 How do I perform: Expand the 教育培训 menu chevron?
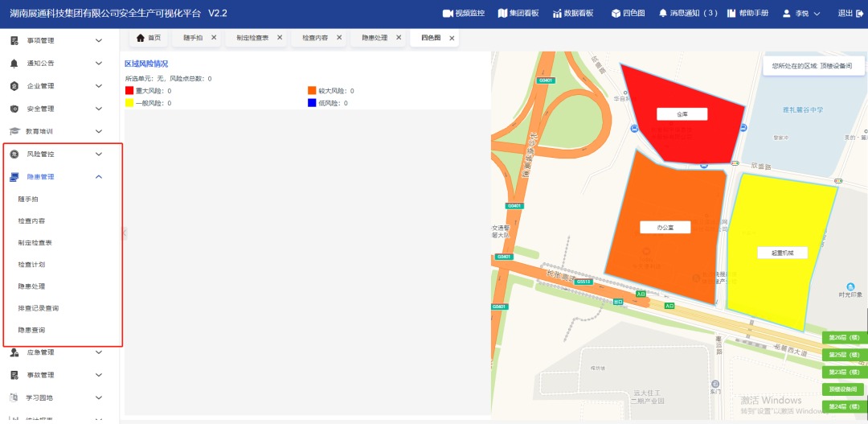[x=99, y=131]
